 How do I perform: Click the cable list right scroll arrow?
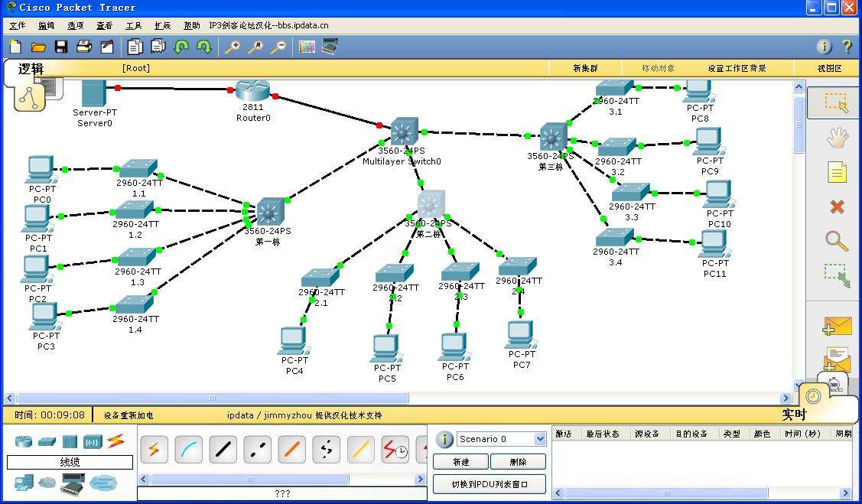coord(420,479)
